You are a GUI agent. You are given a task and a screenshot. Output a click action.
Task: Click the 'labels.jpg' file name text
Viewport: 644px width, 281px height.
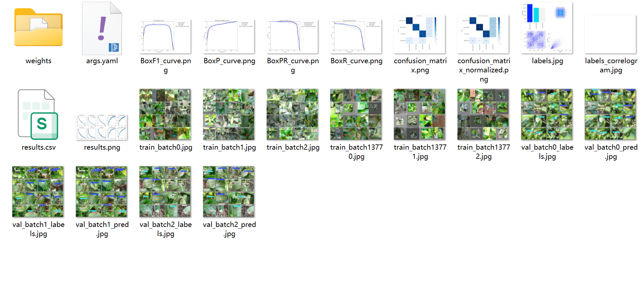pyautogui.click(x=547, y=61)
